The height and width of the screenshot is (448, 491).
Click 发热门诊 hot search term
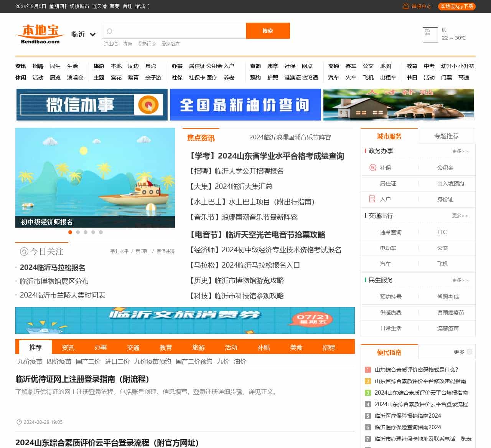147,44
